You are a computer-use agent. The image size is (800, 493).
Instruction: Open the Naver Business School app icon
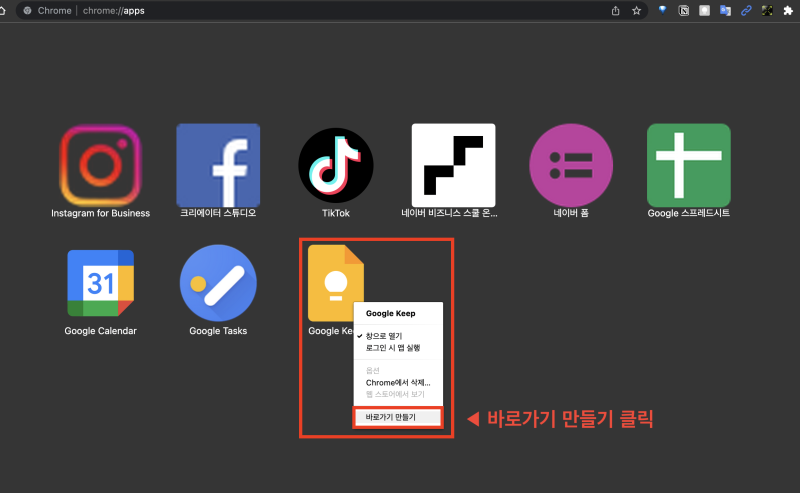tap(454, 165)
